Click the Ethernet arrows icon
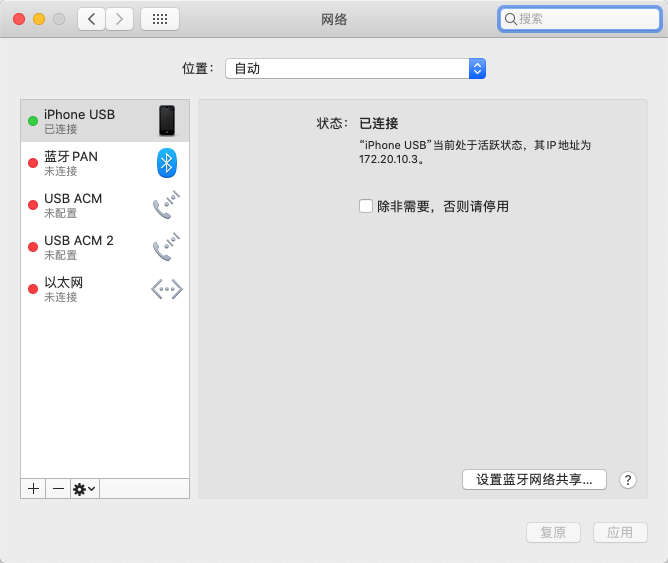668x563 pixels. click(167, 289)
